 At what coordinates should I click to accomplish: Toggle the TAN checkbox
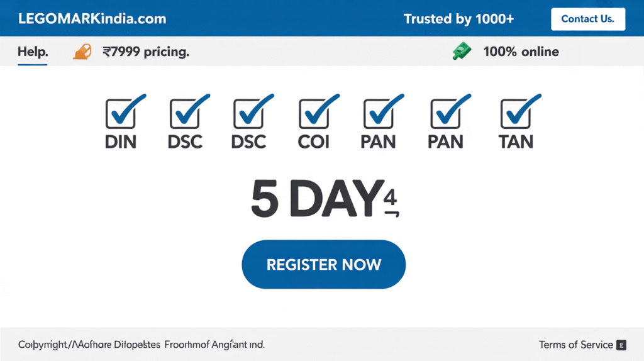point(516,114)
